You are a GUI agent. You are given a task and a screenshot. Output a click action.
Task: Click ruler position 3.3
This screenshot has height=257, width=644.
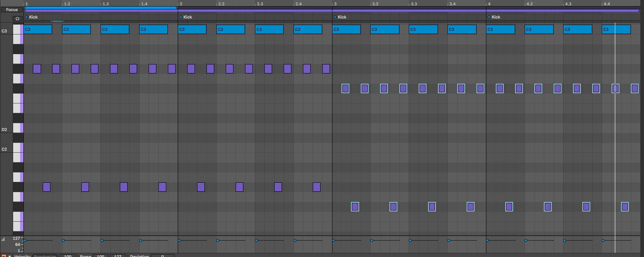414,4
